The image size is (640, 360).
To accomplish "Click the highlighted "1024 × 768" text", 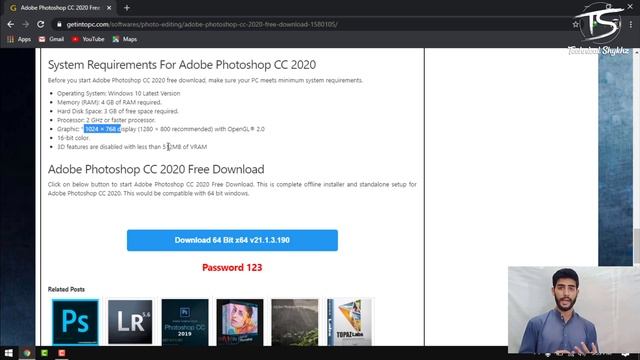I will pyautogui.click(x=102, y=129).
